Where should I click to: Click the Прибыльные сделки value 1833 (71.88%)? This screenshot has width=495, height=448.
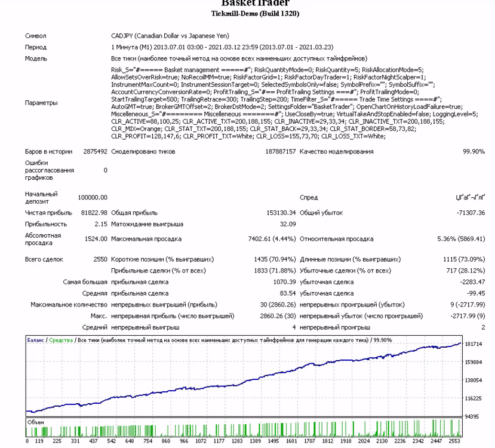275,271
